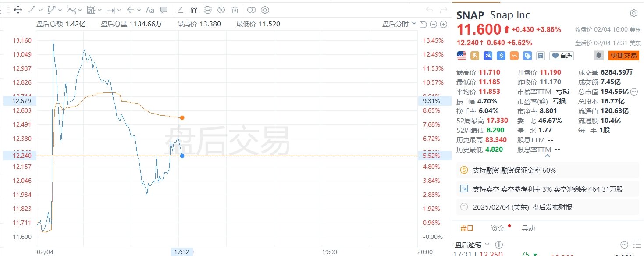Image resolution: width=644 pixels, height=256 pixels.
Task: Select the polygon shape drawing tool
Action: coord(51,10)
